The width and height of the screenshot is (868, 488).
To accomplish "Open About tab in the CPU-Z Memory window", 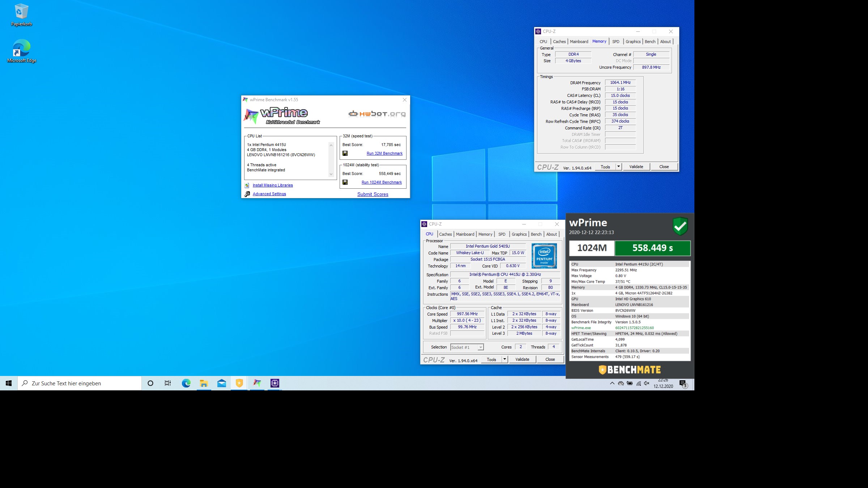I will 665,42.
